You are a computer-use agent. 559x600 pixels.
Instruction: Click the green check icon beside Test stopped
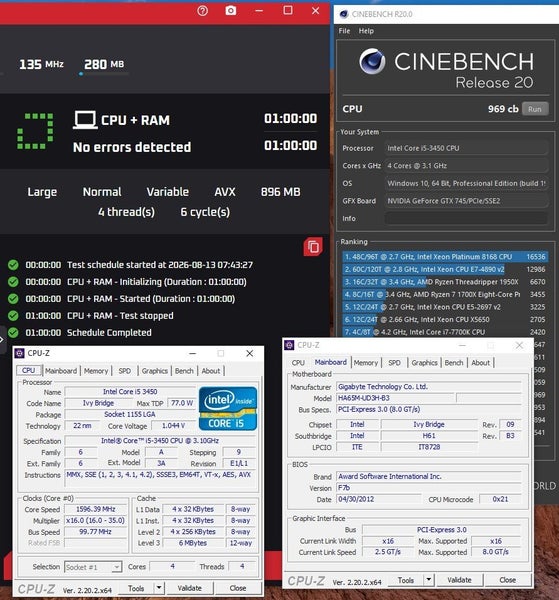(x=13, y=316)
